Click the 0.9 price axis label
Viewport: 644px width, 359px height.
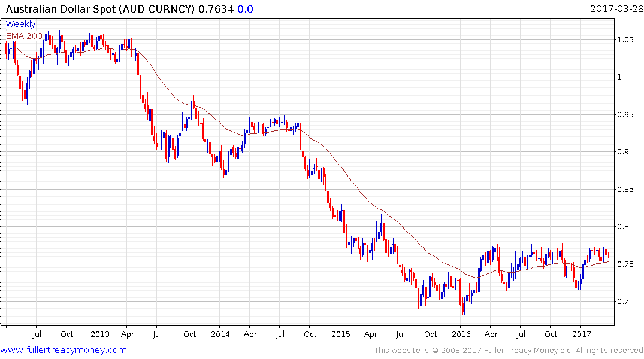622,152
